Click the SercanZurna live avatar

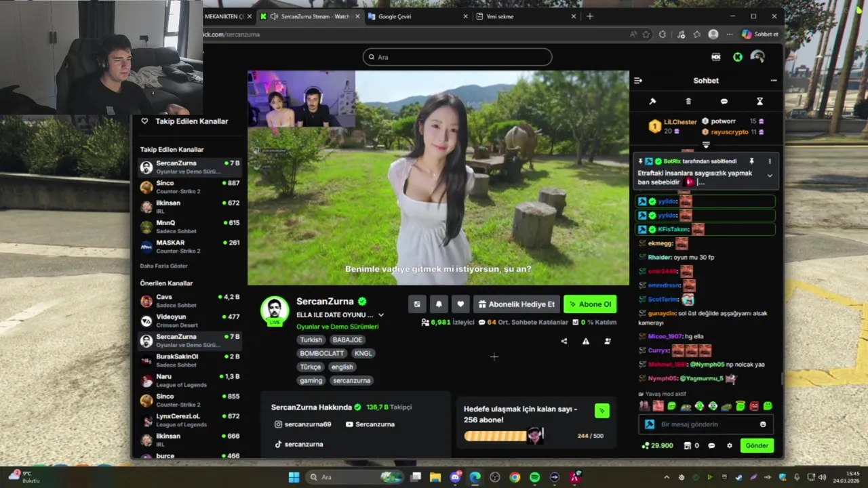[x=275, y=311]
